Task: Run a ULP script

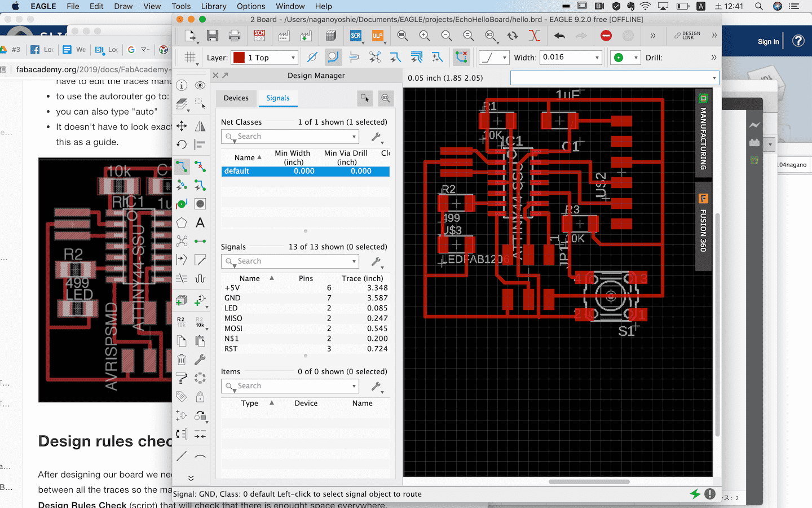Action: coord(377,36)
